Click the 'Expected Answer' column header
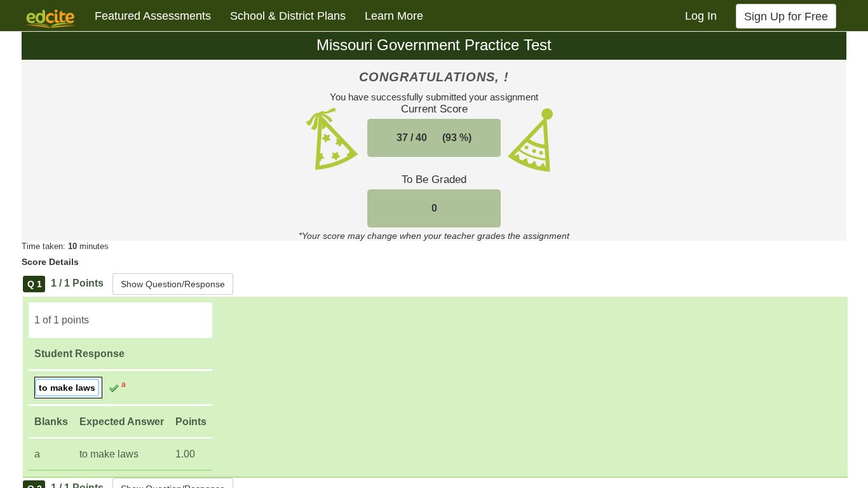Screen dimensions: 868x488 (x=121, y=421)
